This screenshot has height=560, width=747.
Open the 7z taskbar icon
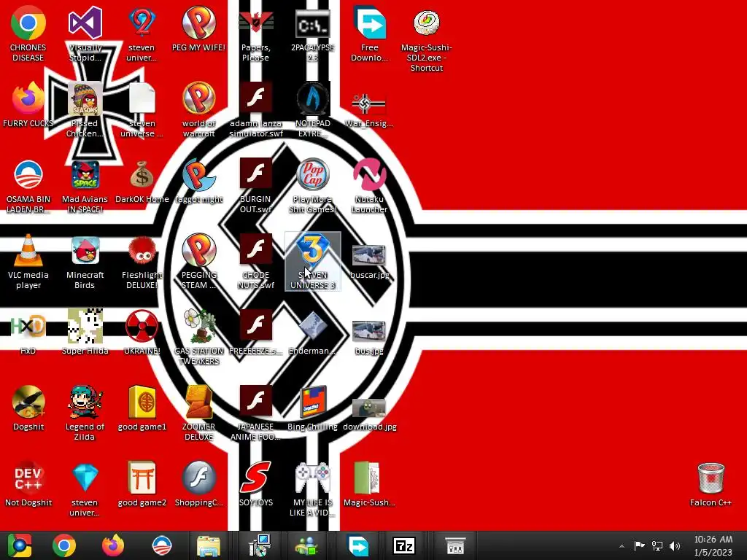coord(403,545)
